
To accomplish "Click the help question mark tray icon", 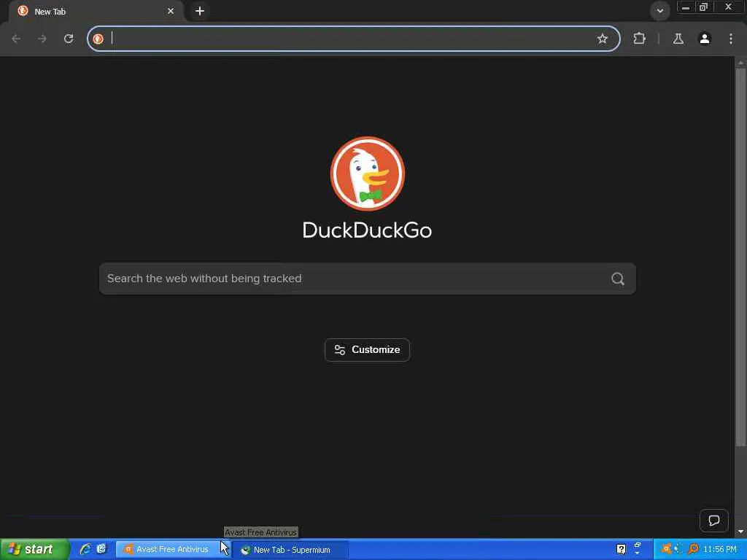I will [621, 550].
